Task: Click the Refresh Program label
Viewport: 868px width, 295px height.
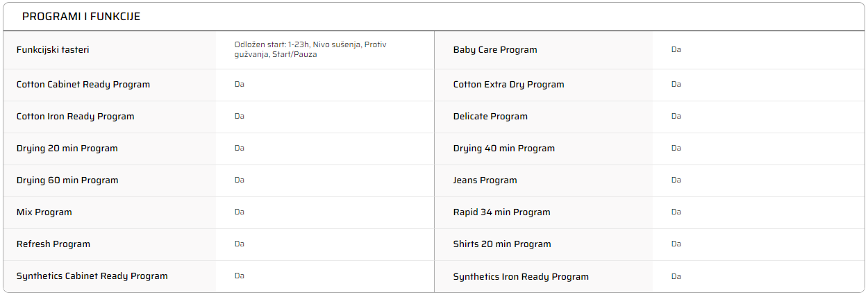Action: (53, 244)
